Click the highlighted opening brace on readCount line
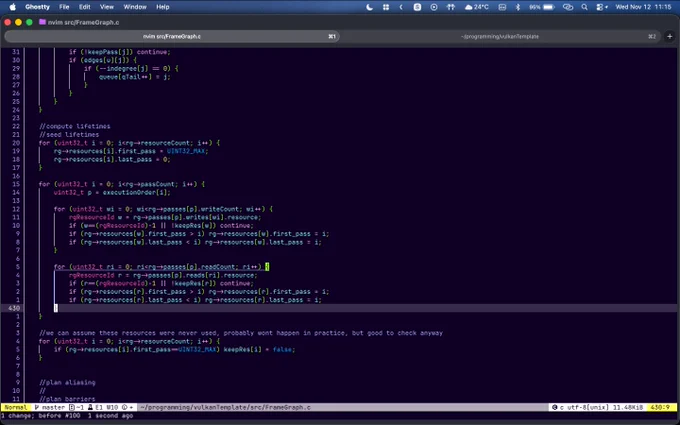This screenshot has height=425, width=680. (267, 267)
